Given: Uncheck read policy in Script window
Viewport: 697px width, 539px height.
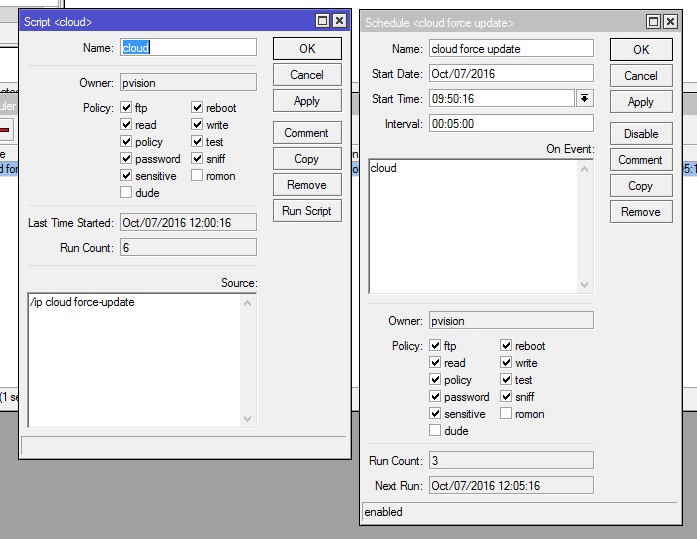Looking at the screenshot, I should point(126,124).
